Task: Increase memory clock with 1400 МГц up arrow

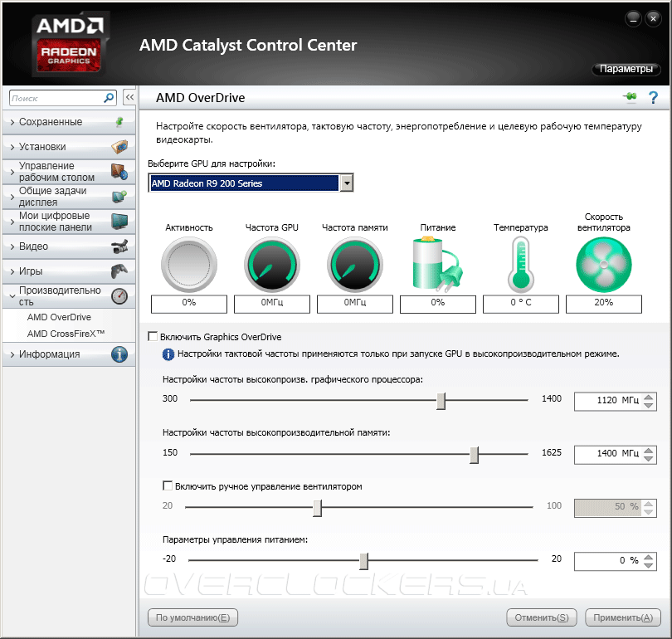Action: [x=649, y=451]
